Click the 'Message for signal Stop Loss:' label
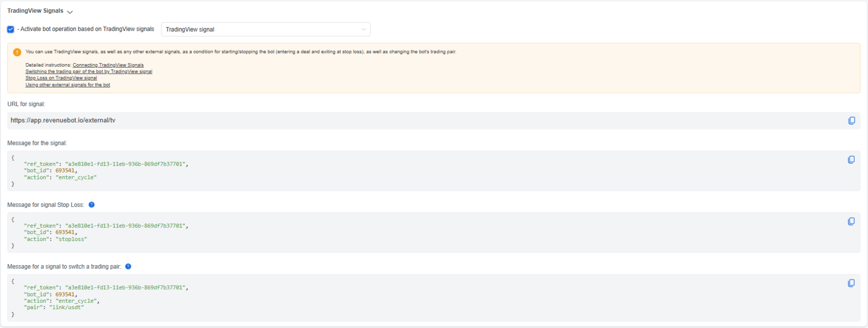The width and height of the screenshot is (868, 328). pyautogui.click(x=46, y=205)
